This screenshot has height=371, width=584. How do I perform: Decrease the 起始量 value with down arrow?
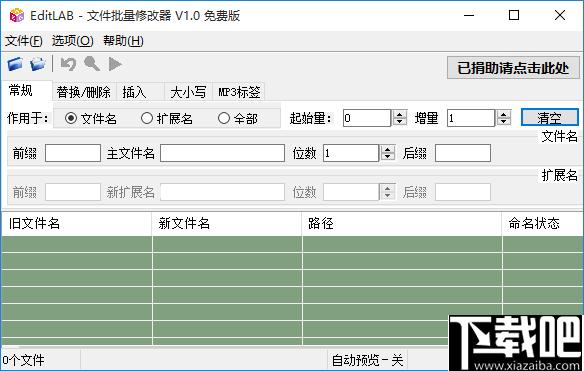point(399,122)
